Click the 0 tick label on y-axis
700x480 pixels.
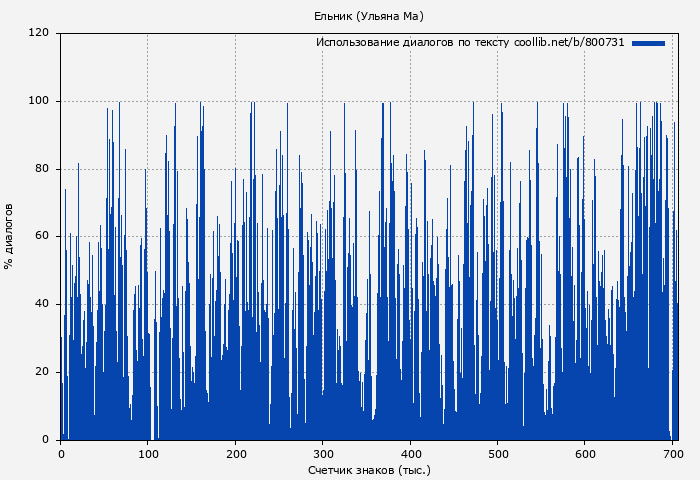click(46, 440)
